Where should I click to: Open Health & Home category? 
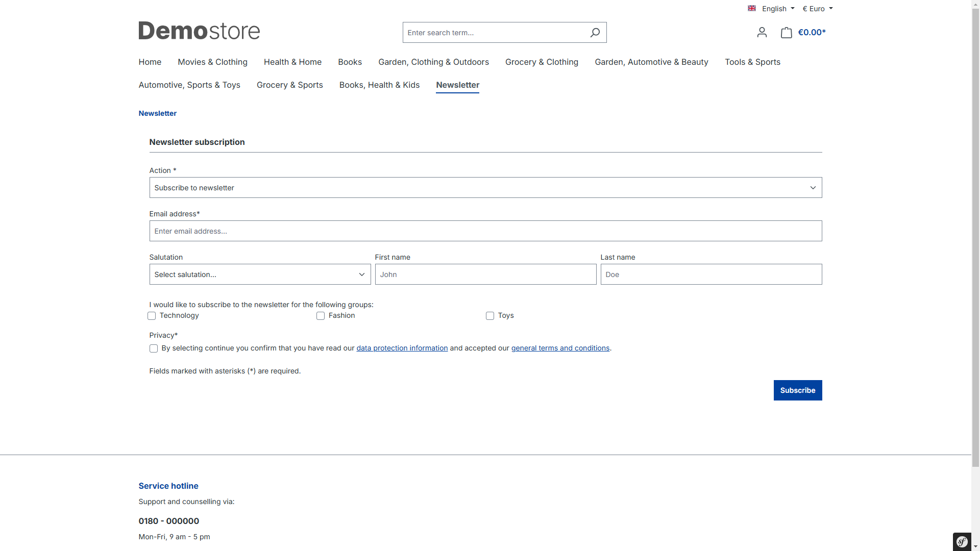[x=292, y=62]
